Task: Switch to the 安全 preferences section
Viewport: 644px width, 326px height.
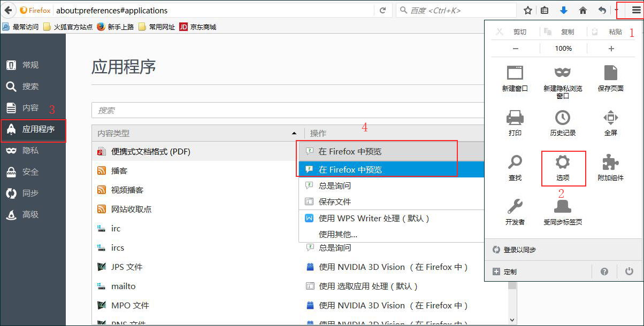Action: (x=33, y=172)
